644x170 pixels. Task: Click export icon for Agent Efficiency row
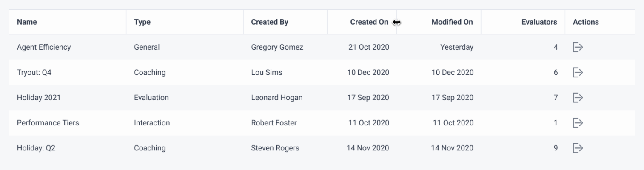(x=577, y=47)
